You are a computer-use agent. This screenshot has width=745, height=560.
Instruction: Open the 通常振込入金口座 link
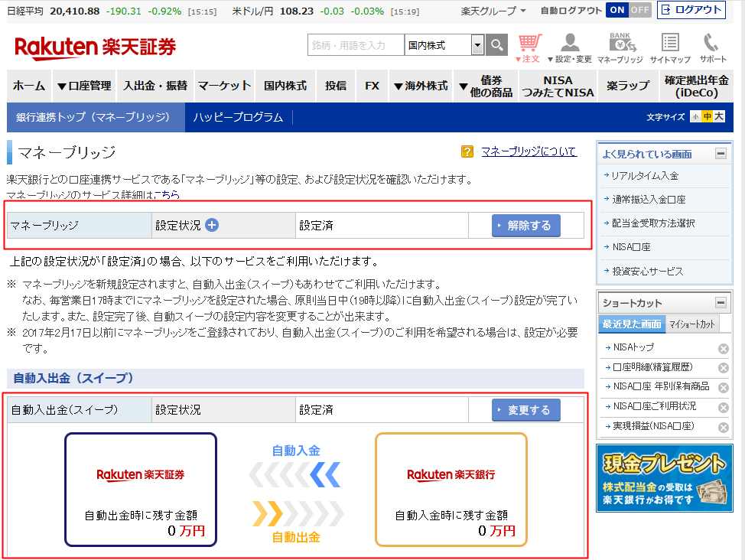coord(649,200)
